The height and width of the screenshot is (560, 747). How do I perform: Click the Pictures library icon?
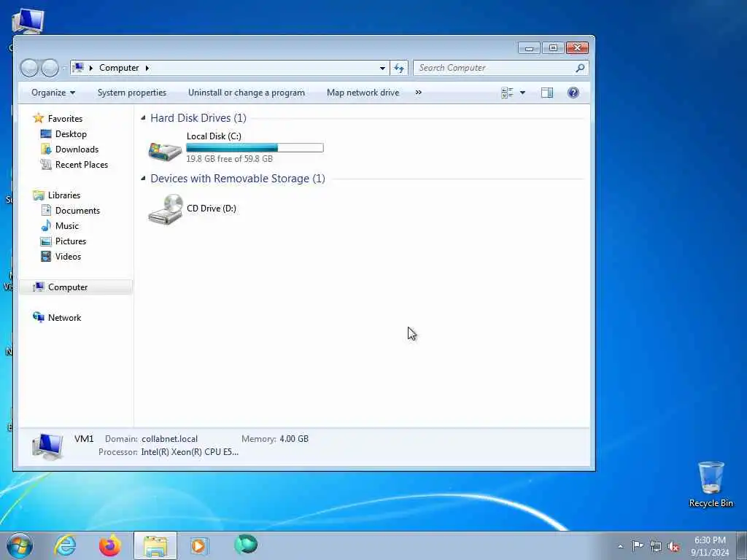pos(46,241)
